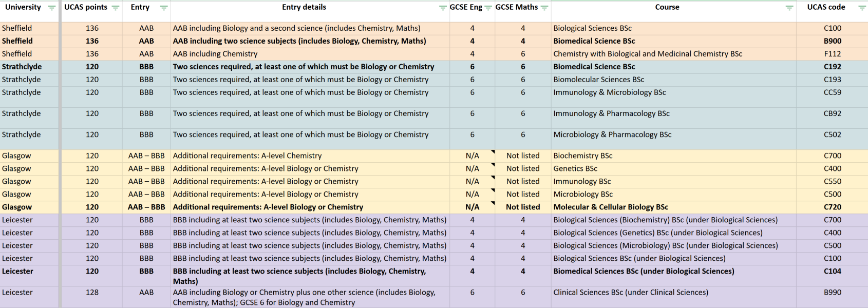This screenshot has width=868, height=308.
Task: Click the Immunology & Pharmacology BSc cell
Action: click(673, 118)
